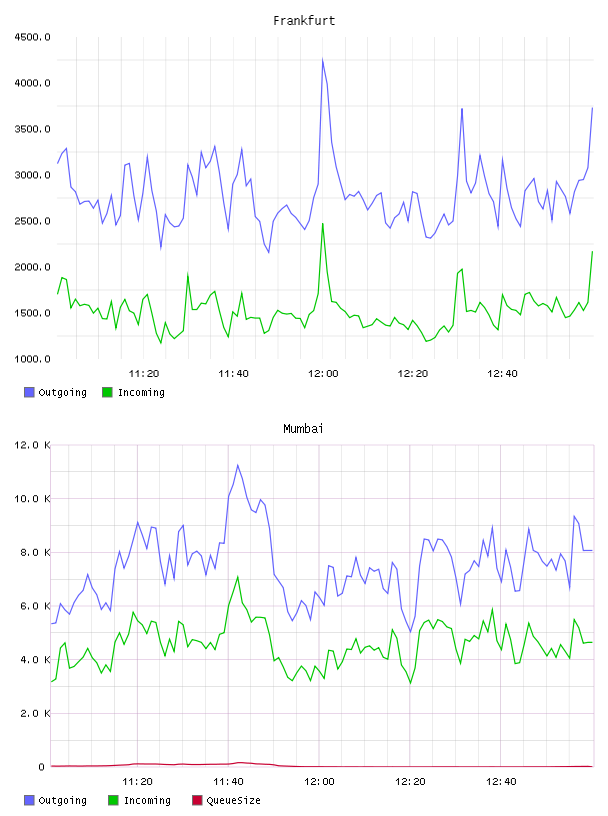Click the 10.0 K axis label in Mumbai chart
608x816 pixels.
coord(32,499)
